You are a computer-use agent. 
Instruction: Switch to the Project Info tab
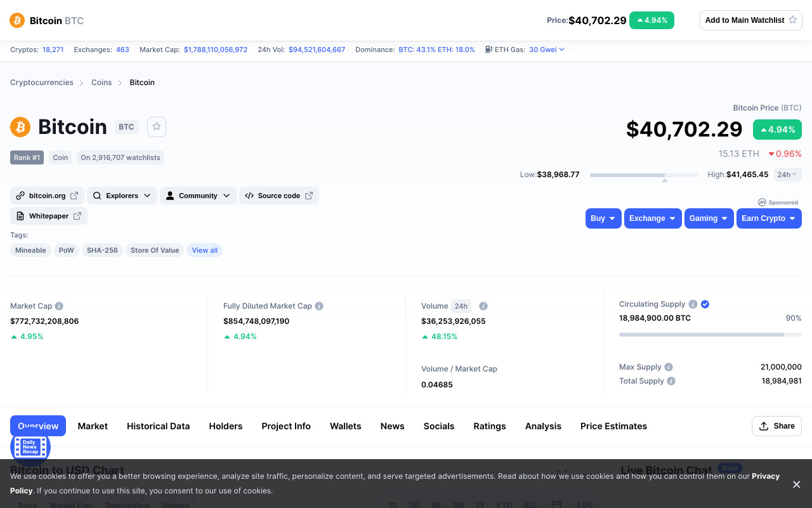tap(286, 426)
